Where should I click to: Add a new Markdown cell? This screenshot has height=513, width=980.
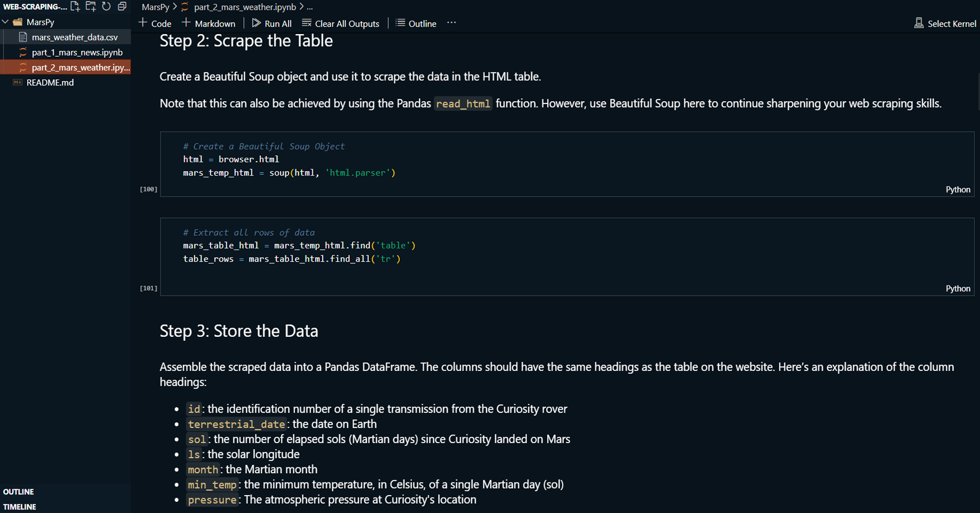point(208,23)
